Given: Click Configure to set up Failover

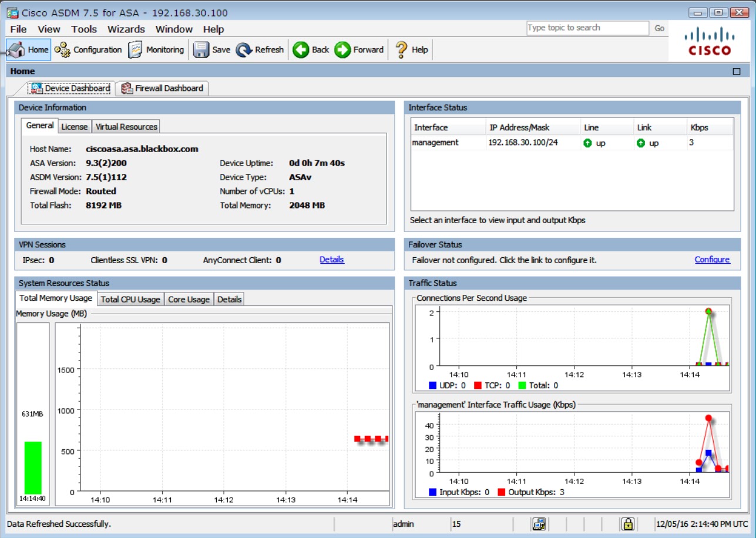Looking at the screenshot, I should (x=712, y=260).
